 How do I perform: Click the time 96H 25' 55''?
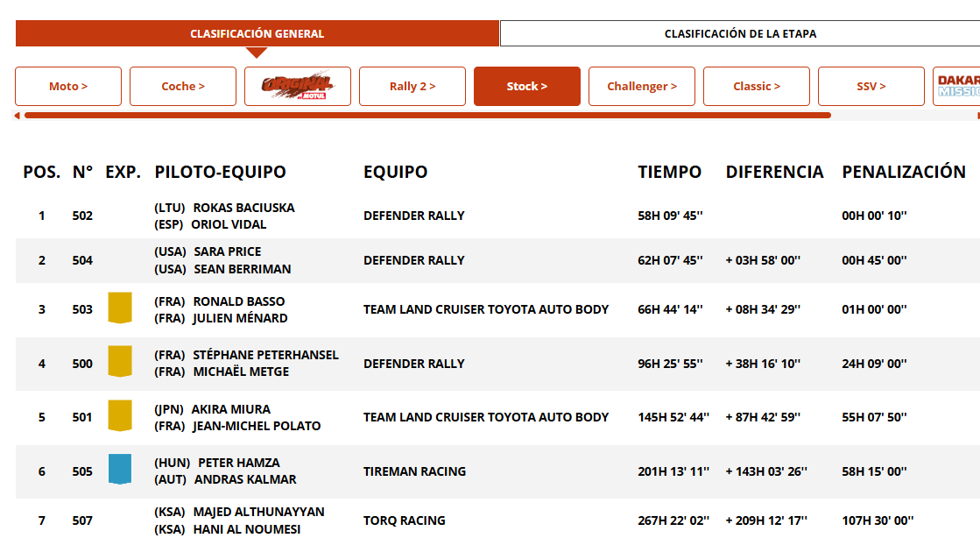(x=670, y=365)
